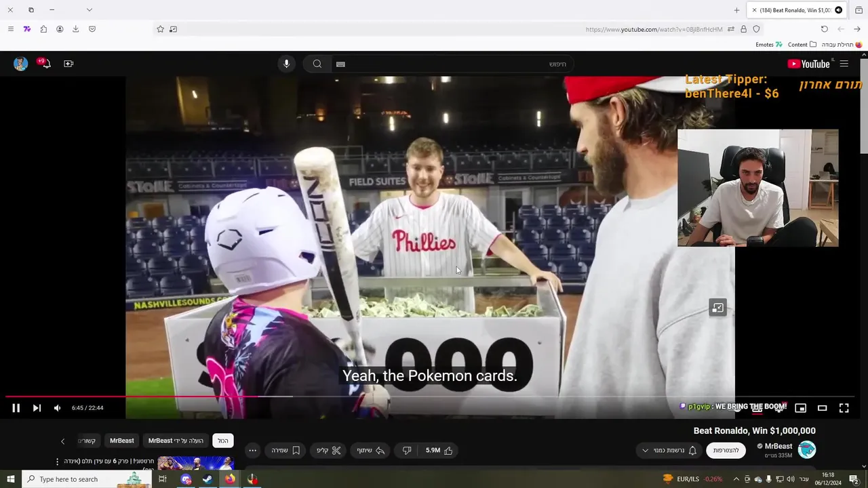Click the Join button (להצטרפות)
The width and height of the screenshot is (868, 488).
(726, 450)
